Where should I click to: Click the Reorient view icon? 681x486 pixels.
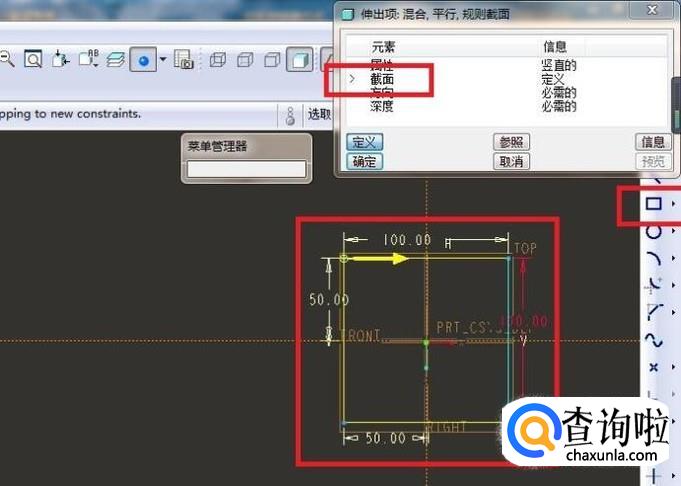pos(60,59)
